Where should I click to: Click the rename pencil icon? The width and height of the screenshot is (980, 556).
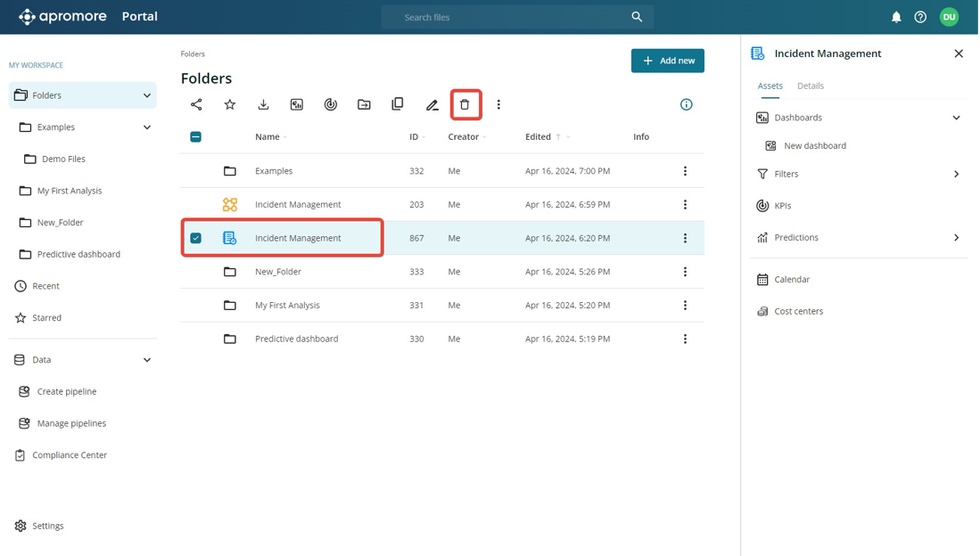pos(432,105)
